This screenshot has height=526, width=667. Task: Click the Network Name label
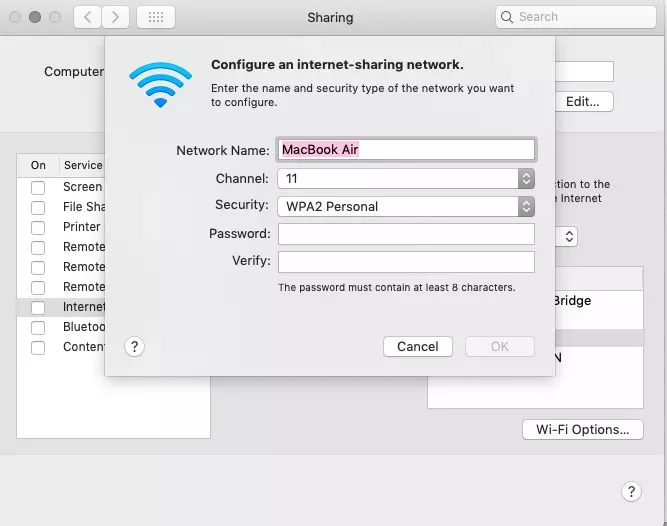pos(223,150)
